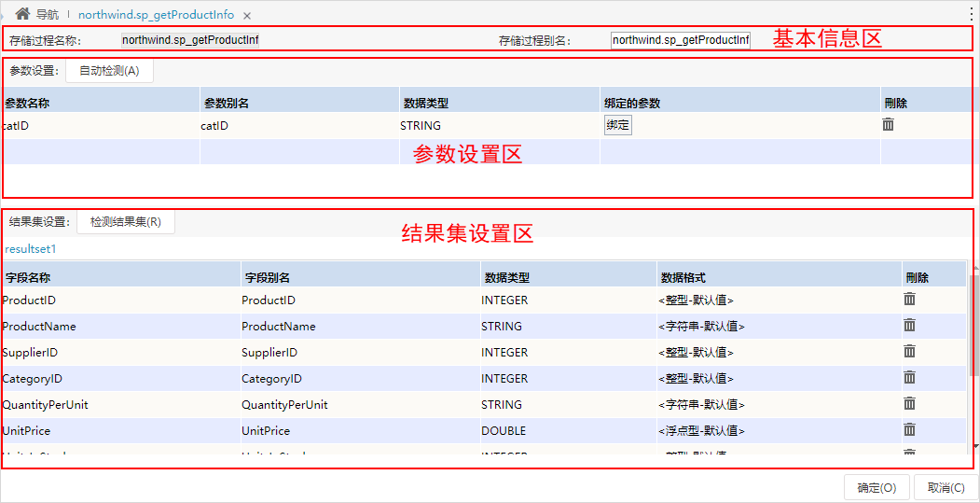Delete the ProductName field row
Image resolution: width=980 pixels, height=503 pixels.
(910, 326)
